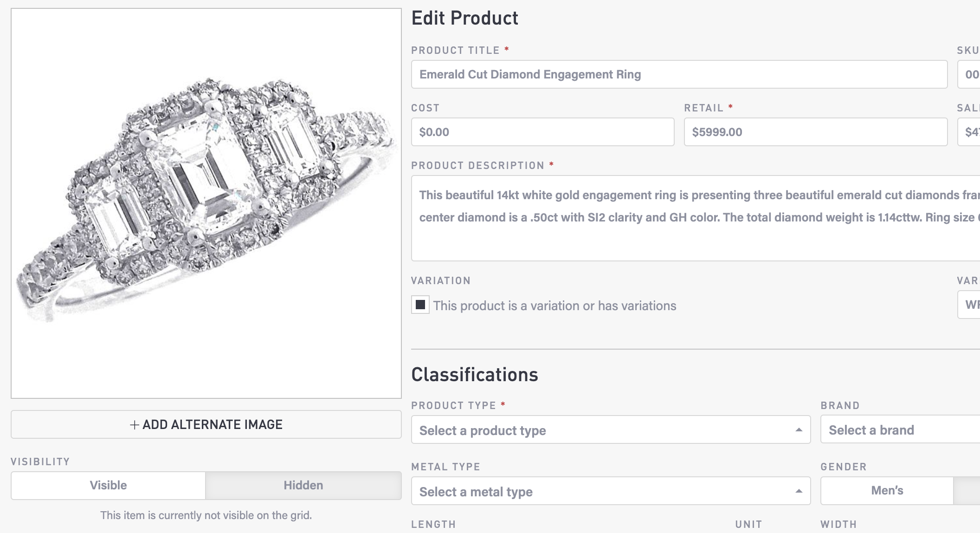
Task: Click the caret arrow in Metal Type dropdown
Action: [x=799, y=491]
